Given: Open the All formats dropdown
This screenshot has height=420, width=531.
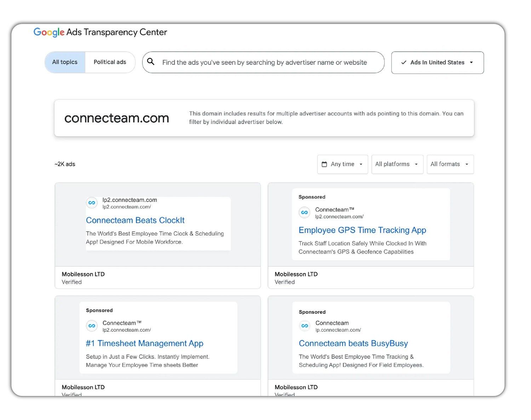Looking at the screenshot, I should click(450, 164).
